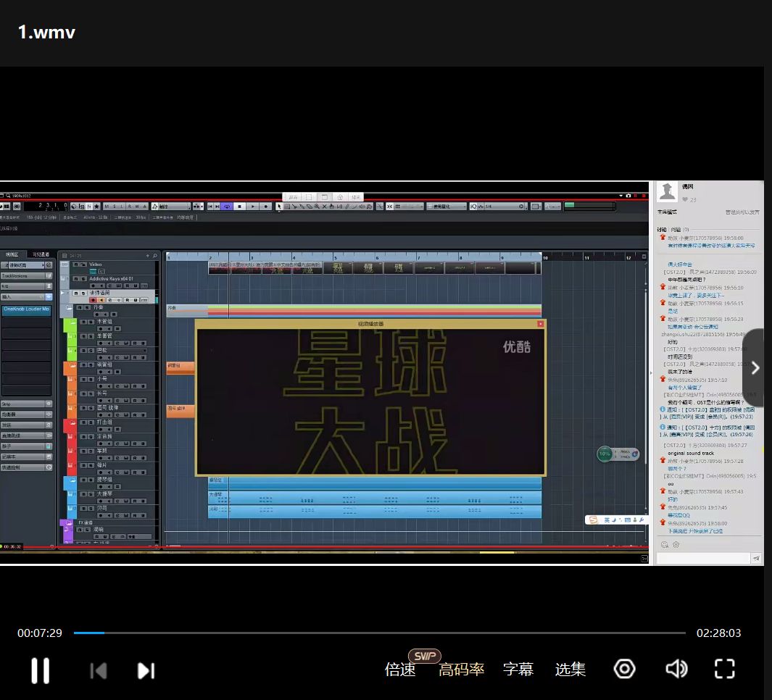Viewport: 772px width, 700px height.
Task: Click the OneKnob Louder insert slot
Action: tap(27, 311)
